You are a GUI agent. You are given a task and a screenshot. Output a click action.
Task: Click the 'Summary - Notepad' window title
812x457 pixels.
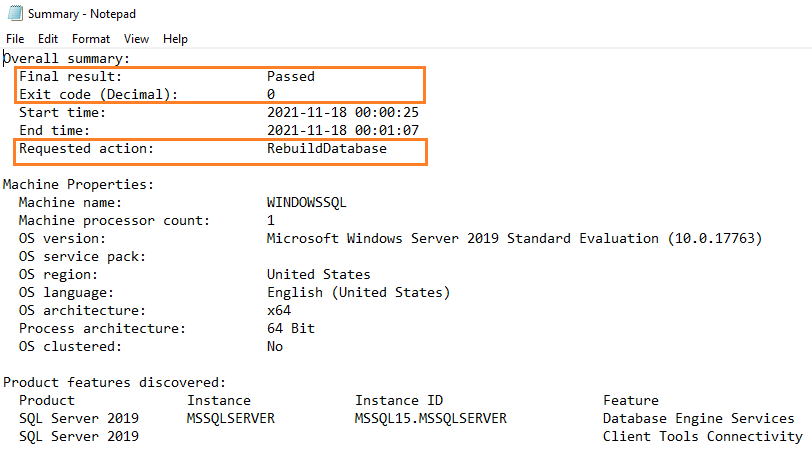tap(82, 14)
